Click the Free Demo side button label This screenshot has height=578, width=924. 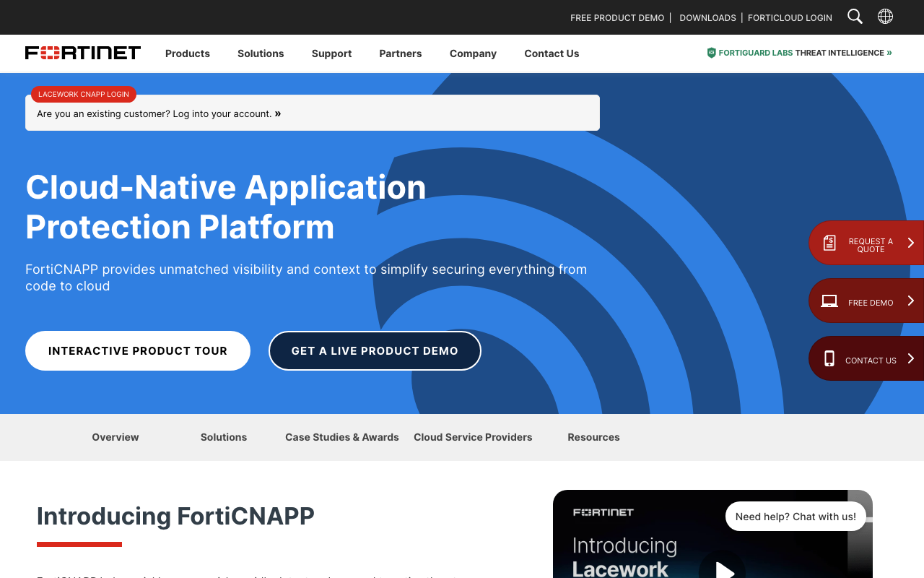coord(871,303)
